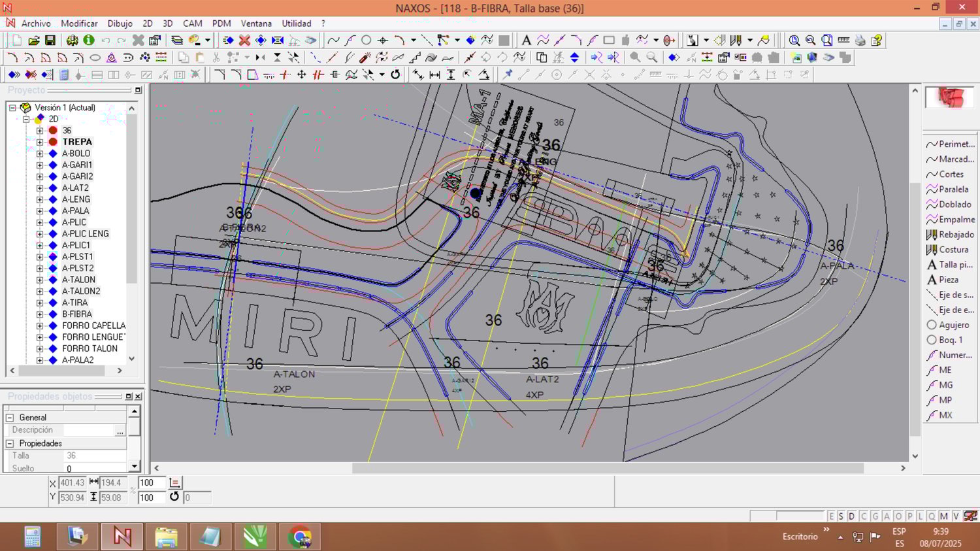Select the text tool letter A icon
The width and height of the screenshot is (980, 551).
point(526,41)
